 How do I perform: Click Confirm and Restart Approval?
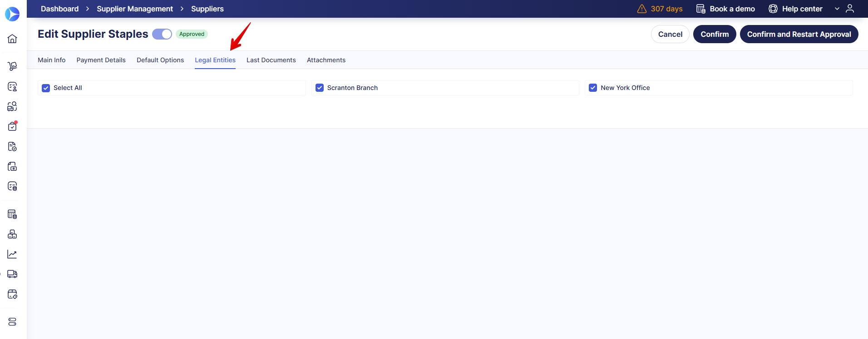click(x=799, y=34)
